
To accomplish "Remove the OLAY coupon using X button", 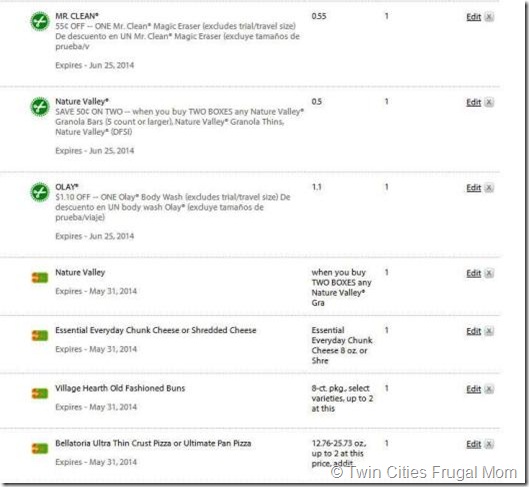I will point(489,188).
